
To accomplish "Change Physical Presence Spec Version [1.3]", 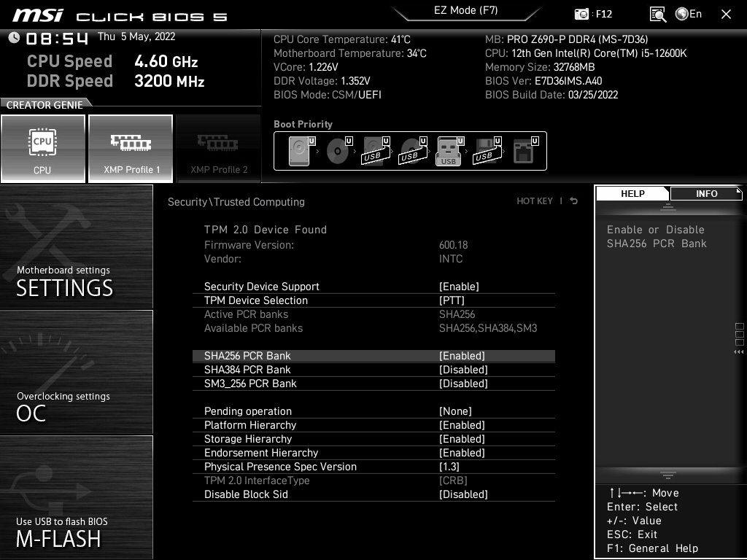I will pyautogui.click(x=373, y=466).
